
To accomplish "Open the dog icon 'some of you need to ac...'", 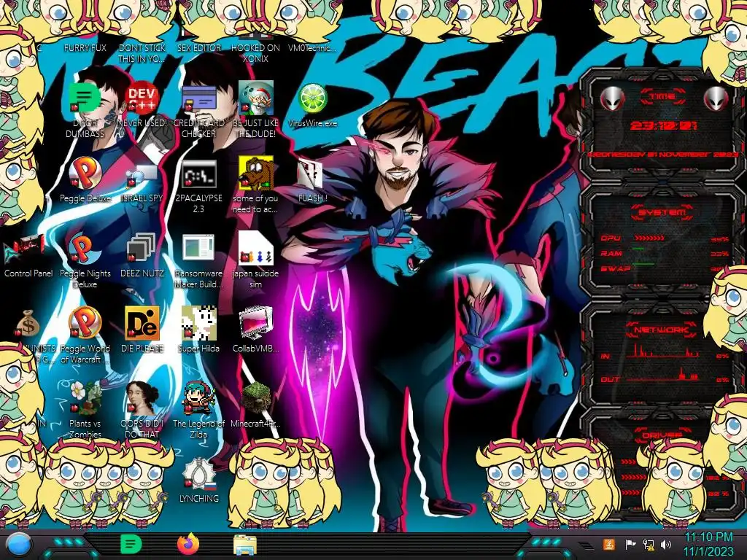I will tap(255, 174).
